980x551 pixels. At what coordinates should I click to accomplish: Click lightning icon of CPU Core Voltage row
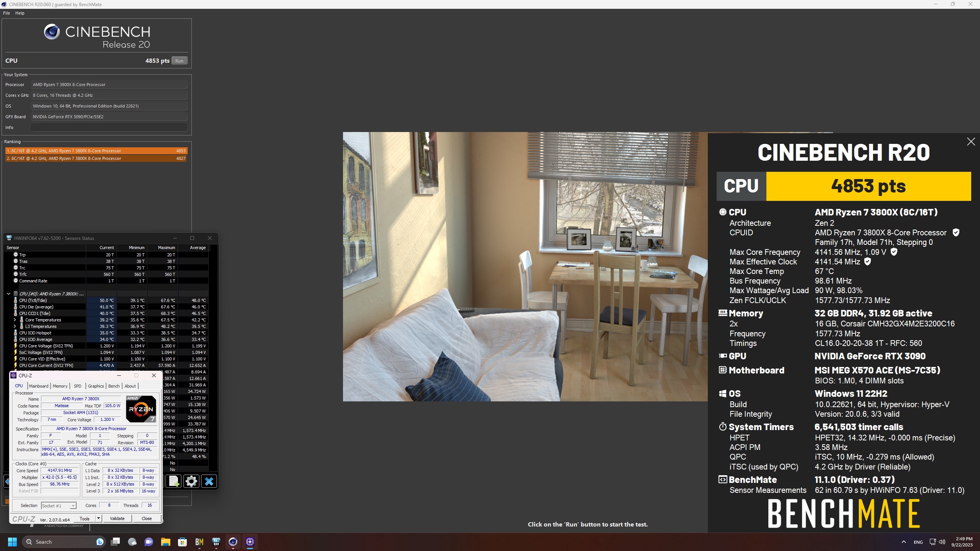(x=16, y=346)
